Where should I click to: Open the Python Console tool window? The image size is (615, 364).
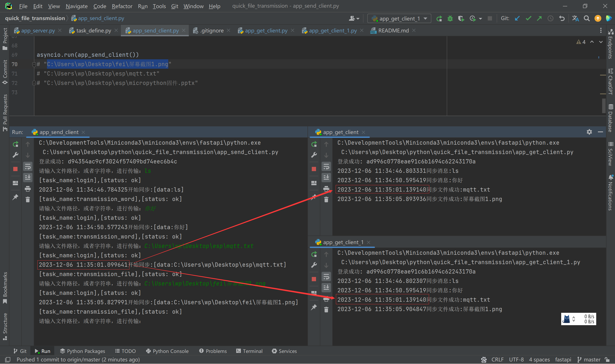(167, 351)
